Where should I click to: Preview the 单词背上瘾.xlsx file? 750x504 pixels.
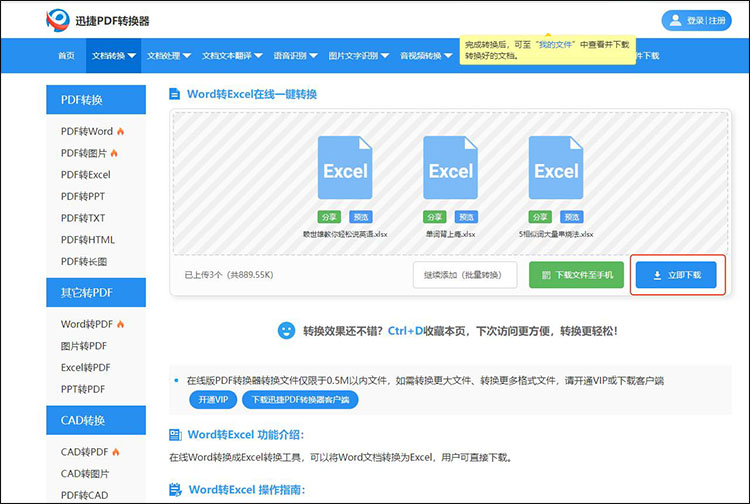(466, 217)
